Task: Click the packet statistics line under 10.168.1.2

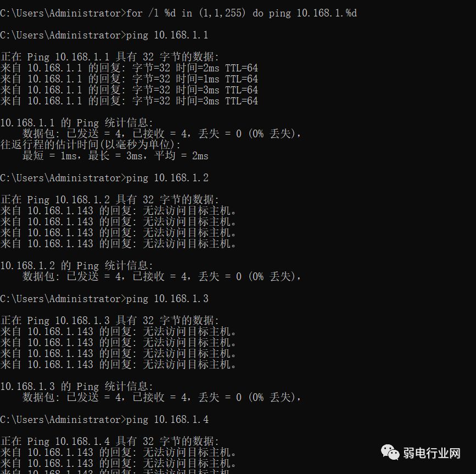Action: coord(162,277)
